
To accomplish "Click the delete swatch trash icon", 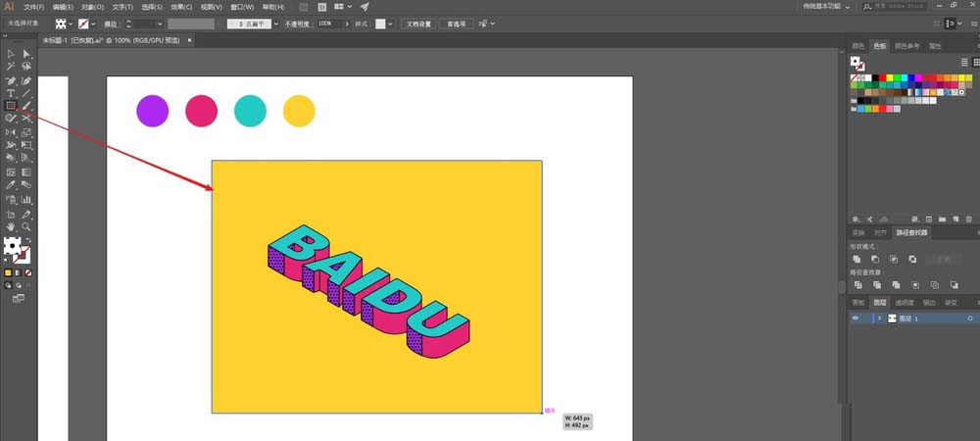I will (969, 220).
